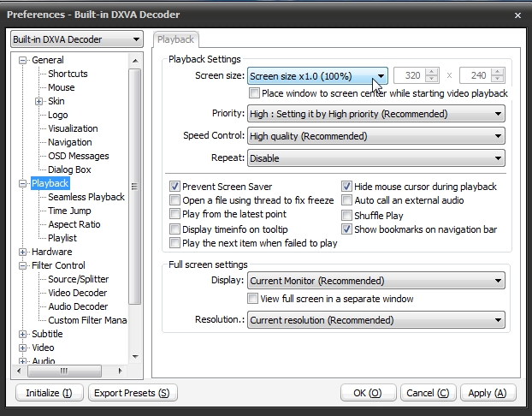Open the Screen size dropdown

[x=317, y=76]
